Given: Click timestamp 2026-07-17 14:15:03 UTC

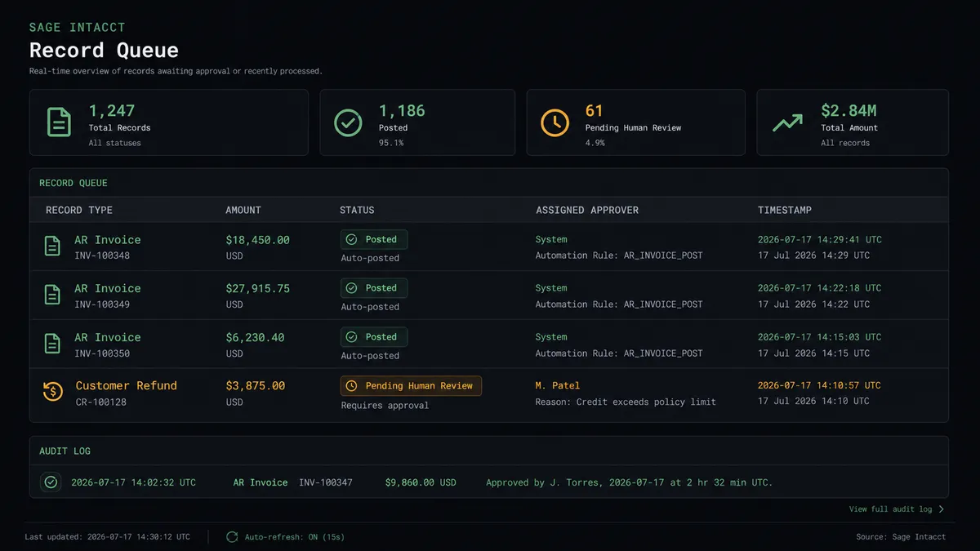Looking at the screenshot, I should (x=820, y=337).
